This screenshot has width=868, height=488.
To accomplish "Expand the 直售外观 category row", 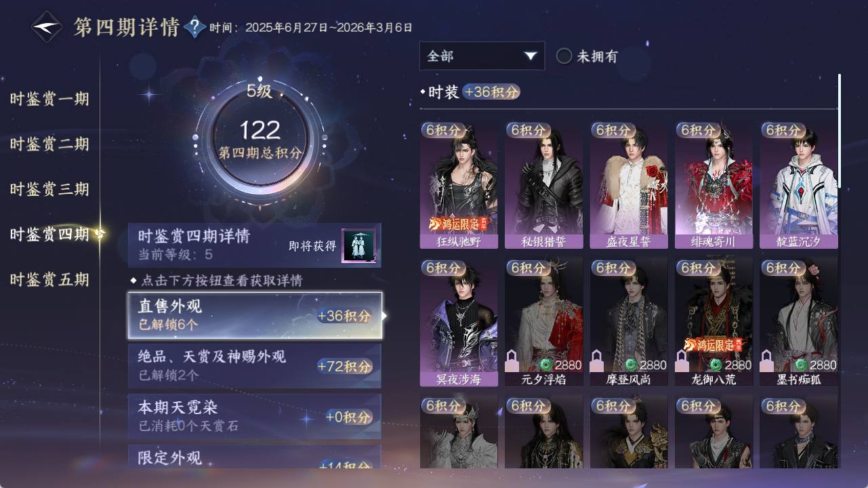I will [x=255, y=315].
